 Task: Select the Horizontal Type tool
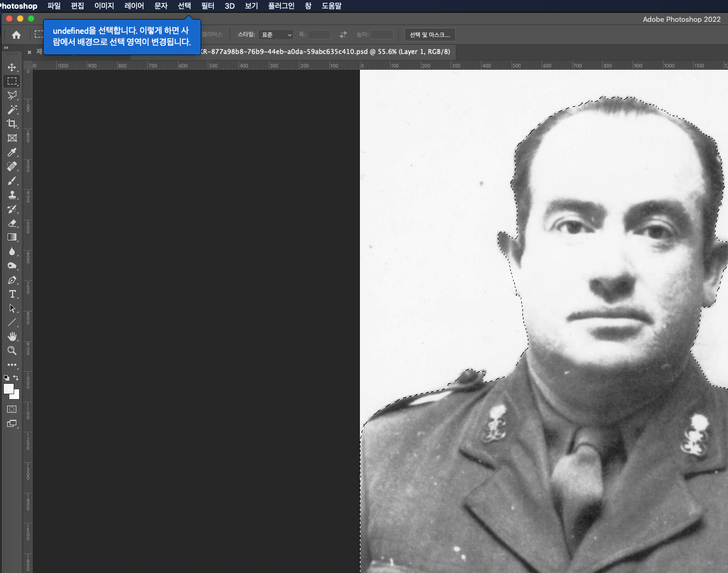pos(12,294)
